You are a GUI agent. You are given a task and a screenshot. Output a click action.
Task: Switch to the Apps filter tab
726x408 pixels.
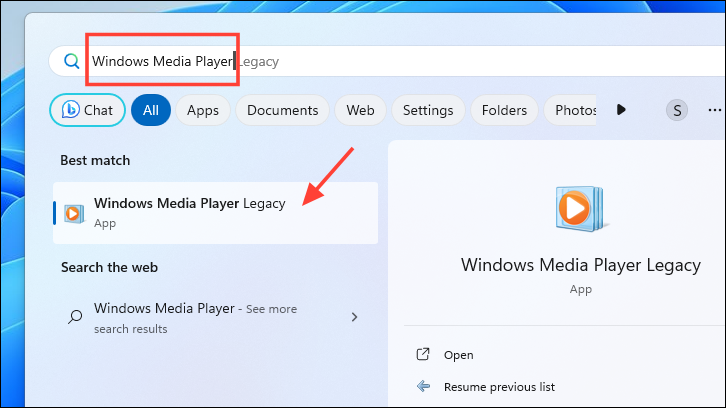203,110
